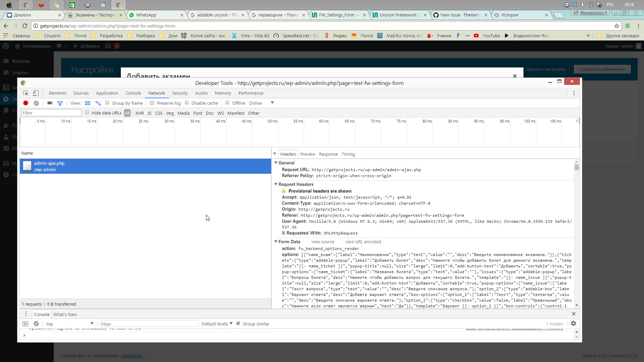
Task: Reload the page in Chrome
Action: click(25, 26)
